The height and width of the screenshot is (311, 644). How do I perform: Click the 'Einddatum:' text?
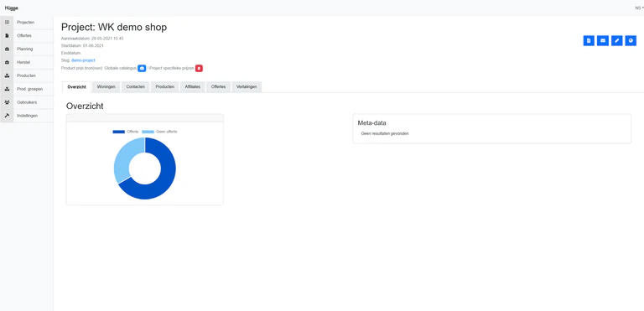click(71, 53)
